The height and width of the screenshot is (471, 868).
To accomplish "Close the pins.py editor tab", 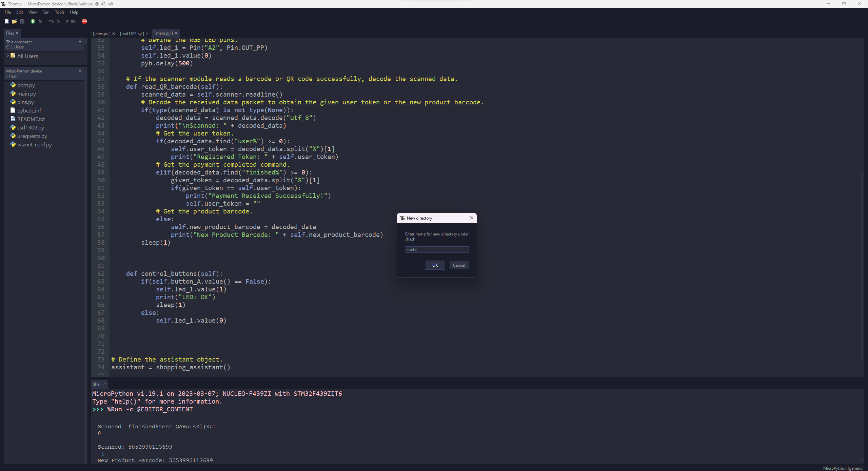I will click(x=114, y=34).
